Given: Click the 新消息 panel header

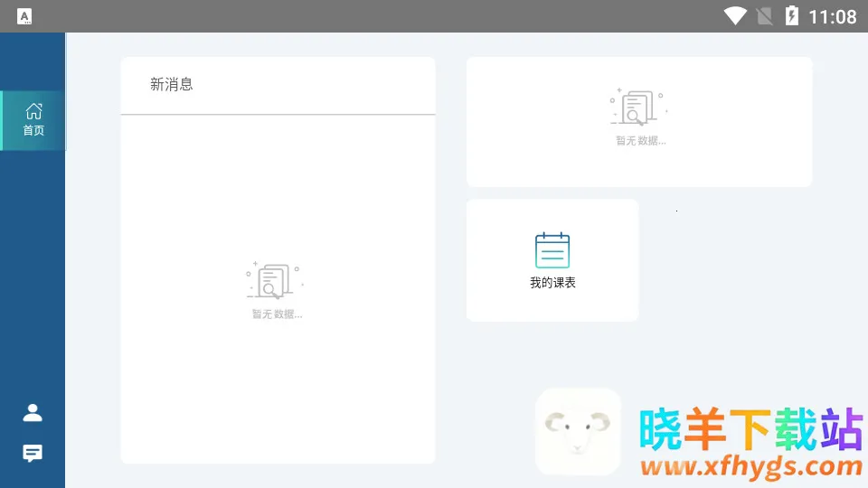Looking at the screenshot, I should pos(172,85).
